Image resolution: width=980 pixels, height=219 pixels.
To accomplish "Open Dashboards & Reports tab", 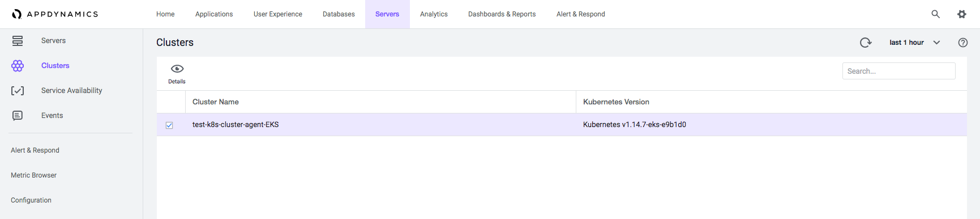I will coord(502,14).
